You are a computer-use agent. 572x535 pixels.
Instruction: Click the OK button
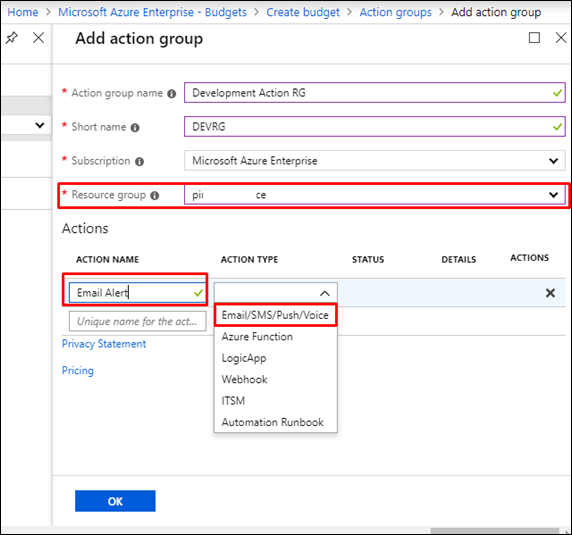click(x=115, y=501)
